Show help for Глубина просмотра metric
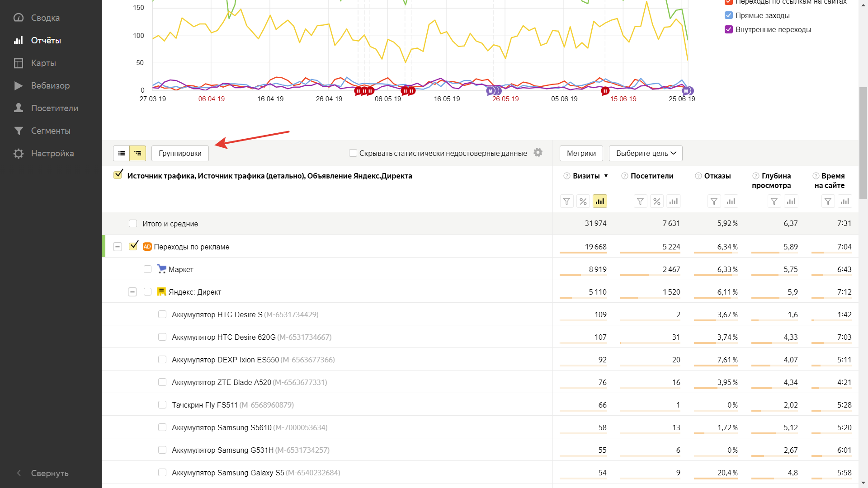The image size is (868, 488). [756, 176]
